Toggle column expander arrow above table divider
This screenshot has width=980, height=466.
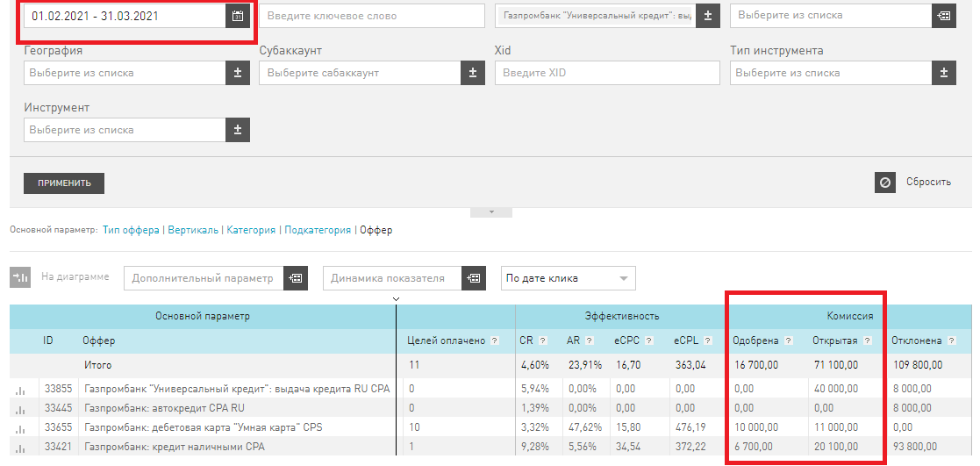point(396,299)
